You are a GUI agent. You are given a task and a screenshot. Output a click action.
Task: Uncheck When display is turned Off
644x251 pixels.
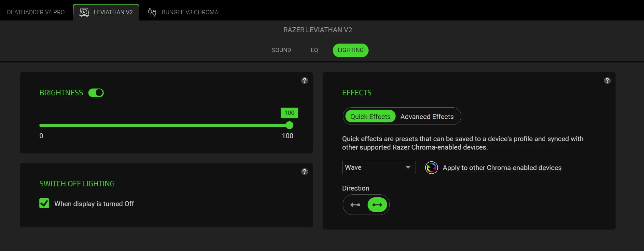pyautogui.click(x=44, y=204)
